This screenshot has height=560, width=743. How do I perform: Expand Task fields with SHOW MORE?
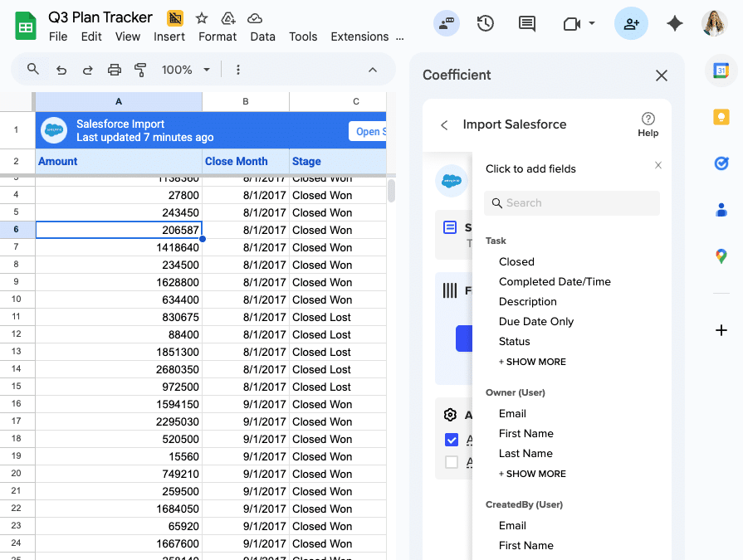(532, 362)
